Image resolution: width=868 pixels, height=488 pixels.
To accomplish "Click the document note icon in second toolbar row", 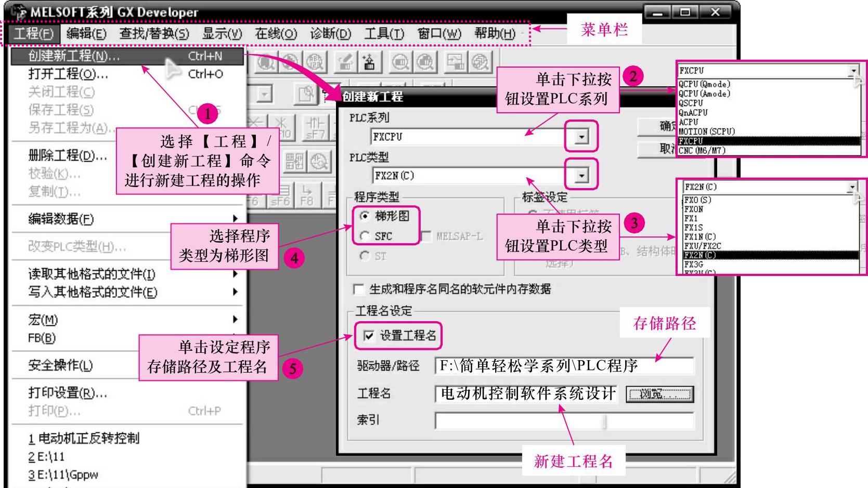I will tap(306, 94).
